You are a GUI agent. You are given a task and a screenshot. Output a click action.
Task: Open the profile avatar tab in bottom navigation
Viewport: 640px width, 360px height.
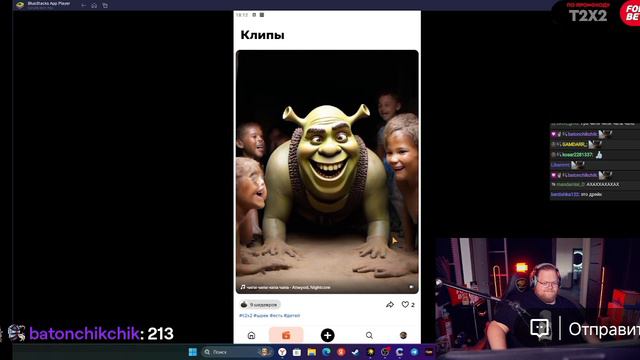coord(403,336)
